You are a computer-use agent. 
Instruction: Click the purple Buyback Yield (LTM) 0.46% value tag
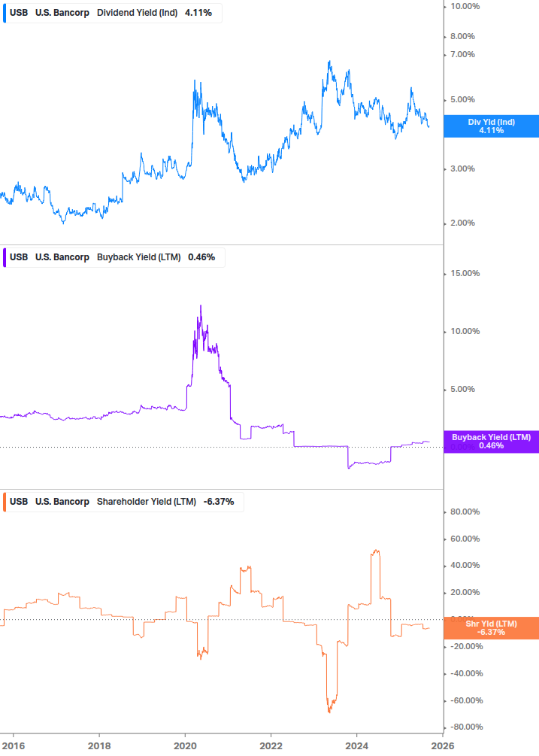point(492,442)
